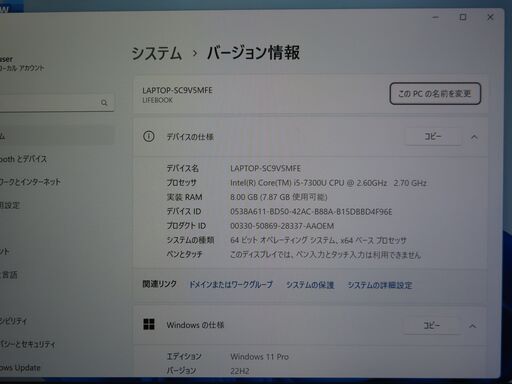Open the アクセシビリティ sidebar item

point(13,321)
